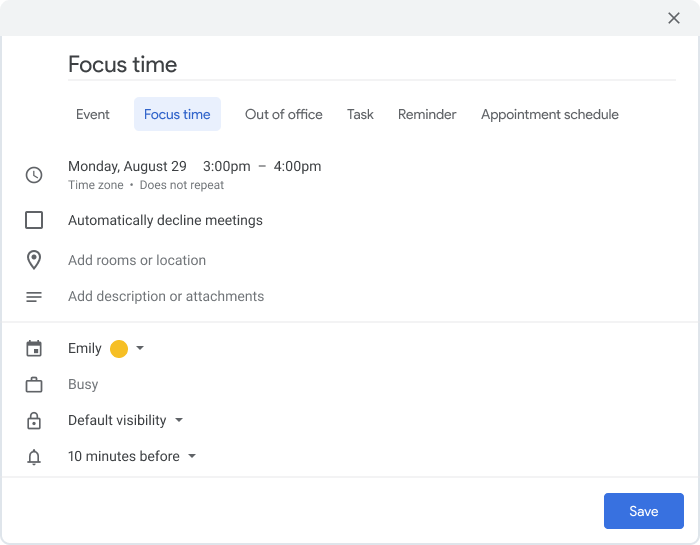The height and width of the screenshot is (545, 700).
Task: Open the 10 minutes before dropdown
Action: [x=132, y=456]
